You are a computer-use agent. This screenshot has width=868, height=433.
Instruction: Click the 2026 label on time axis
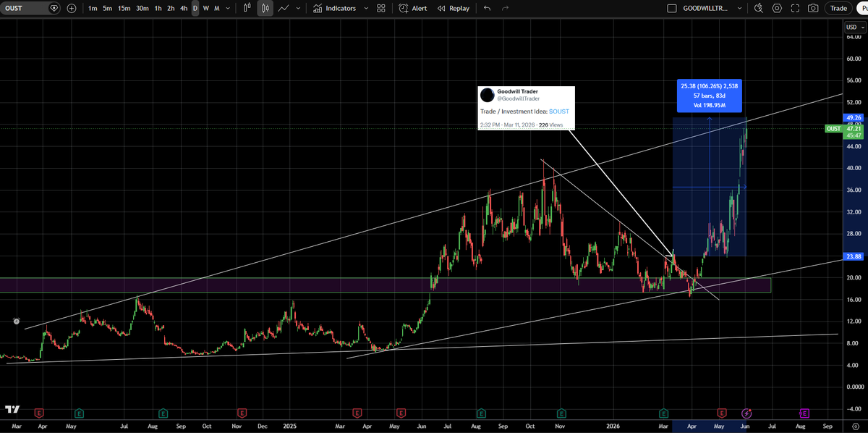coord(613,427)
